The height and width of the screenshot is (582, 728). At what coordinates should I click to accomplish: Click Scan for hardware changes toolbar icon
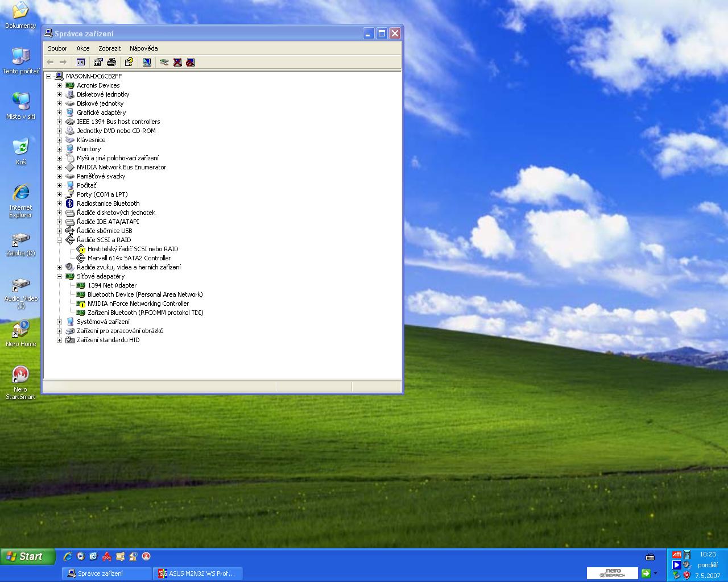click(x=147, y=62)
